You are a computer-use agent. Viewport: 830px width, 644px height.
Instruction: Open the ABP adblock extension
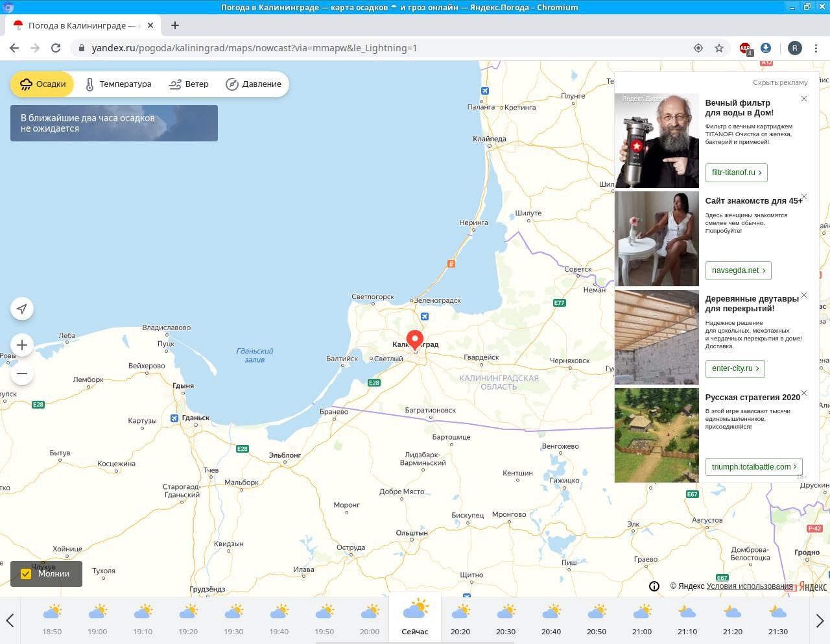point(746,48)
